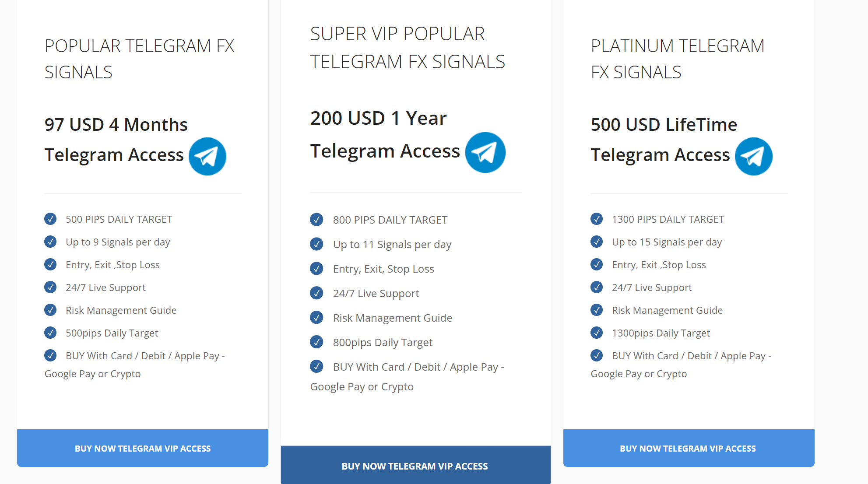Click checkmark next to 1300pips Daily Target
This screenshot has width=868, height=484.
(597, 333)
